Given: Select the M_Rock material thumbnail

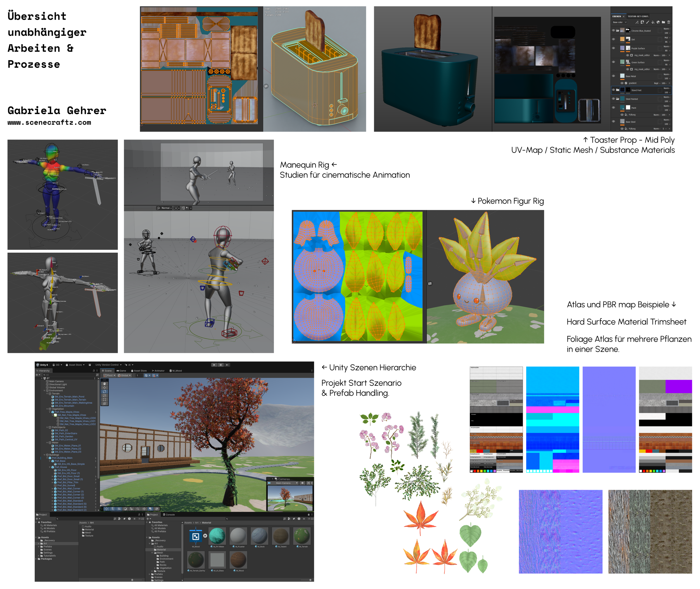Looking at the screenshot, I should point(259,536).
